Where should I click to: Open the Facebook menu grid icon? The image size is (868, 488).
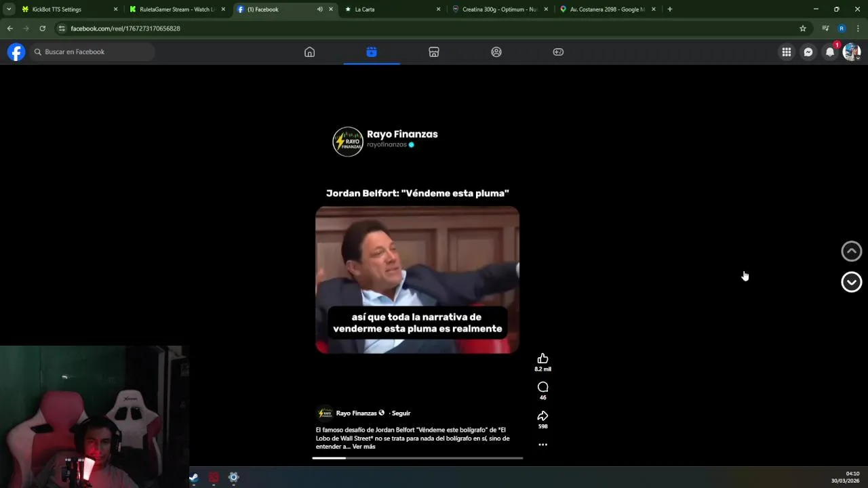click(787, 52)
